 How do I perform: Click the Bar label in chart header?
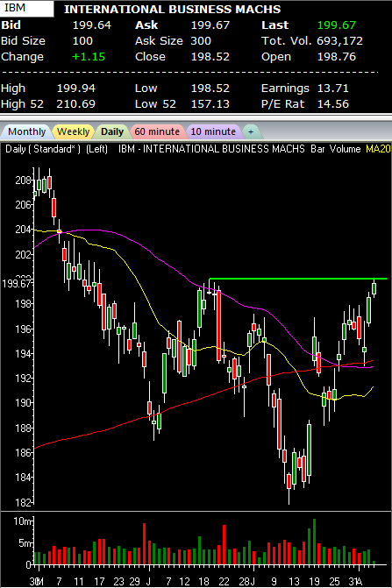[317, 149]
